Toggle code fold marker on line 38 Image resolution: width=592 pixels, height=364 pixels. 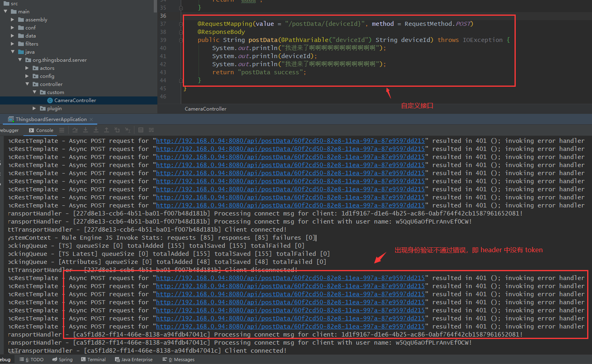point(181,32)
